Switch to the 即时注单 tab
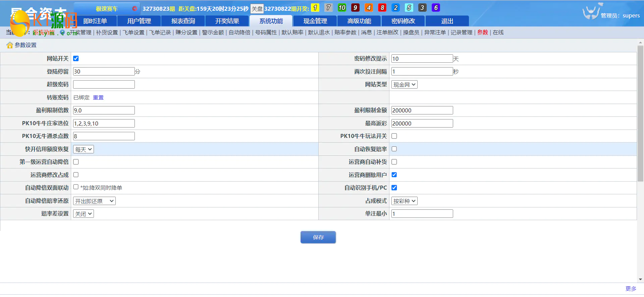 95,21
